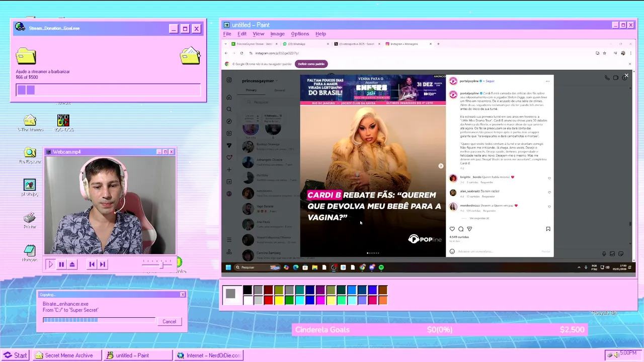Click inner Windows start icon in Paint canvas
Viewport: 644px width, 362px height.
(x=228, y=267)
